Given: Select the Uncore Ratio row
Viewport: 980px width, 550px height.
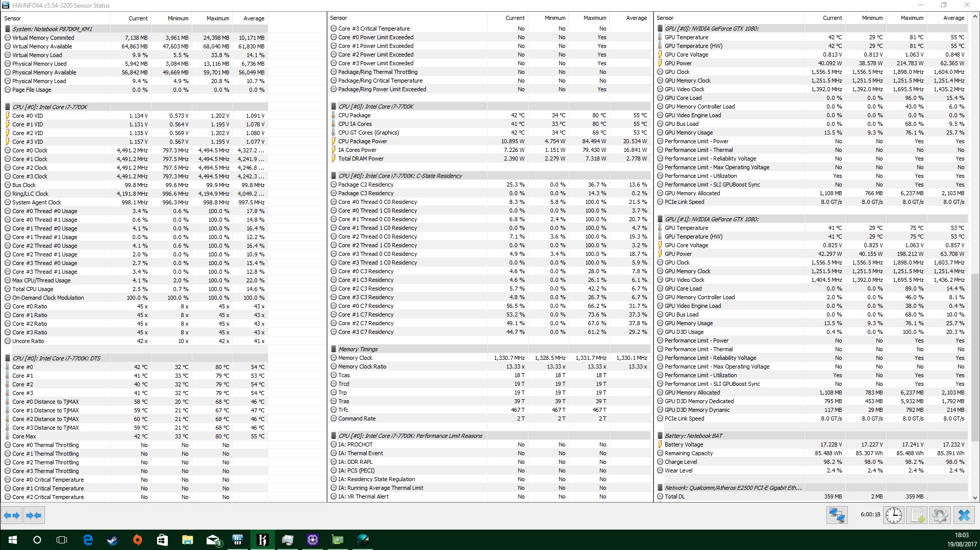Looking at the screenshot, I should [135, 341].
